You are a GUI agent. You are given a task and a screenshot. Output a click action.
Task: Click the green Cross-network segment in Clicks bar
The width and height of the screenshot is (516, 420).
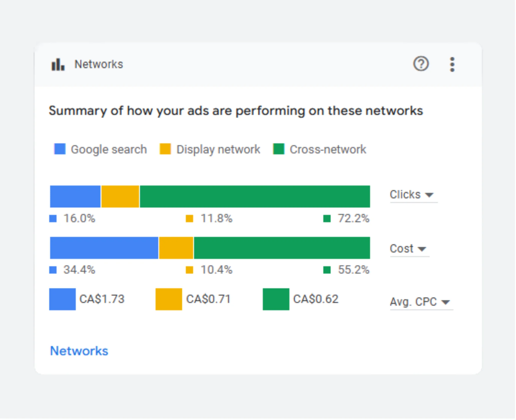[x=255, y=197]
